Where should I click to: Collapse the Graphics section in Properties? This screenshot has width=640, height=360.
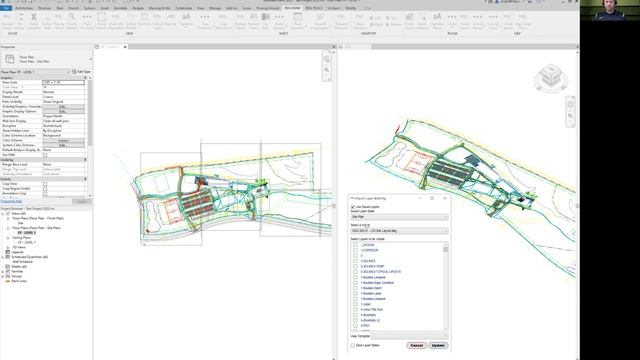coord(85,78)
